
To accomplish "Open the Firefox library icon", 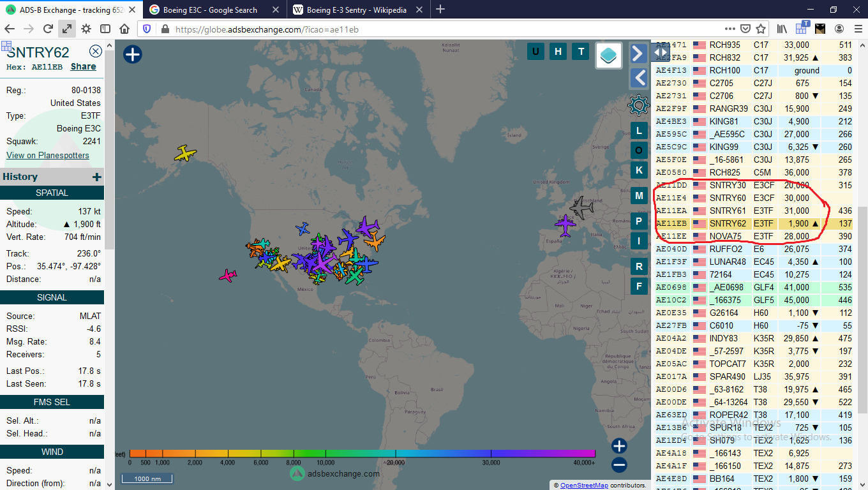I will (x=782, y=29).
